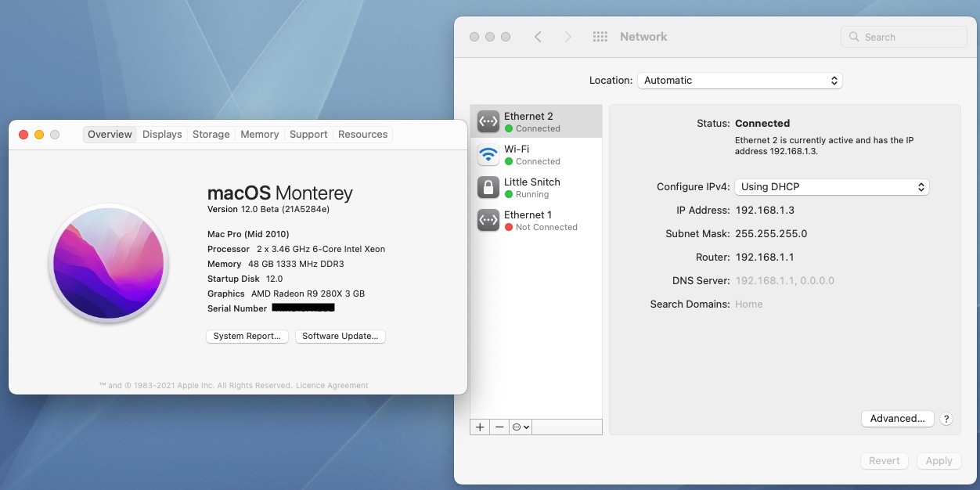Switch to the Storage tab
Viewport: 980px width, 490px height.
[211, 135]
